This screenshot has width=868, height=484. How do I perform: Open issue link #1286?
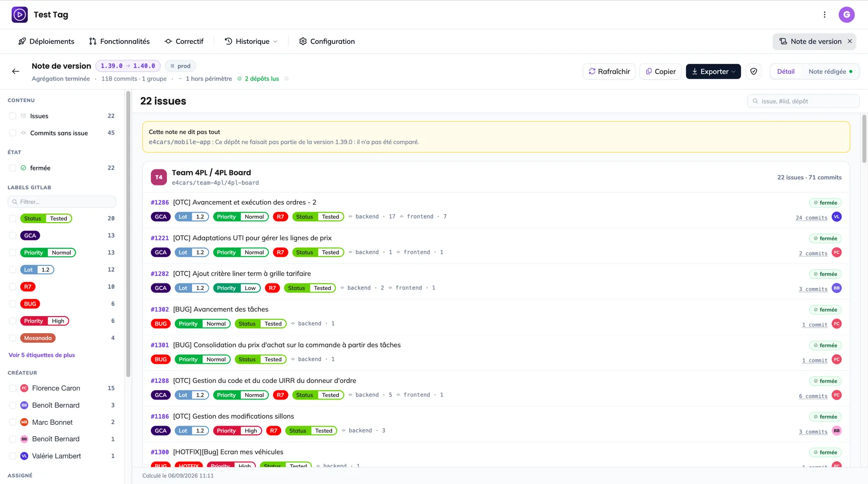pyautogui.click(x=160, y=203)
